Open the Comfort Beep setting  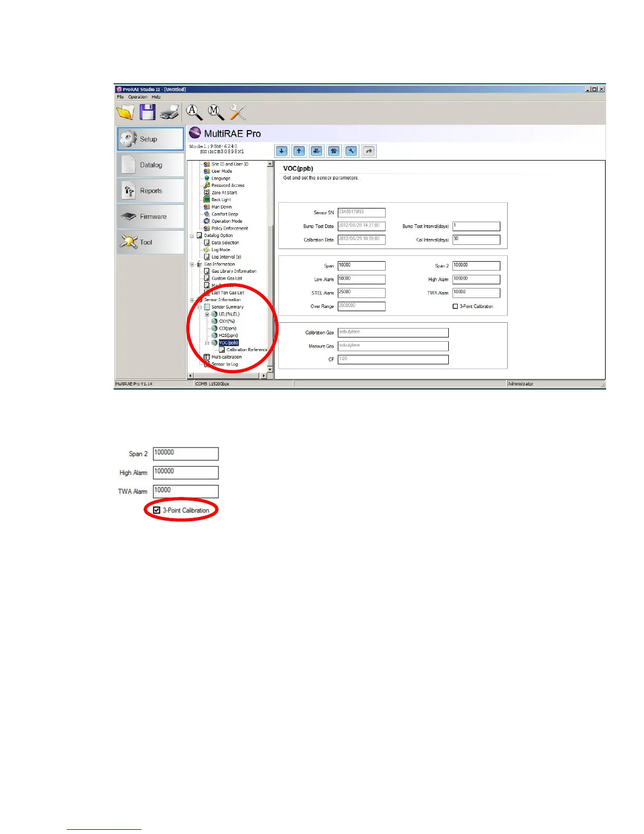(225, 214)
